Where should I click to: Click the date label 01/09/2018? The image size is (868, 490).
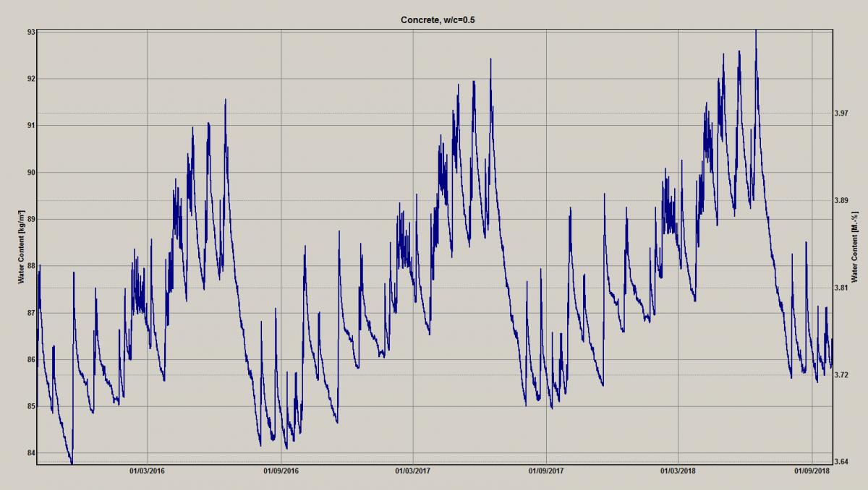812,472
